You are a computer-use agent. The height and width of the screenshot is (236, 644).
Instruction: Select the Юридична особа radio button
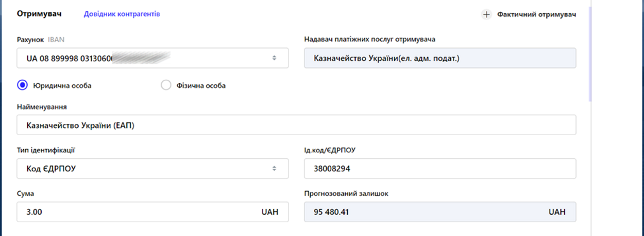[22, 85]
